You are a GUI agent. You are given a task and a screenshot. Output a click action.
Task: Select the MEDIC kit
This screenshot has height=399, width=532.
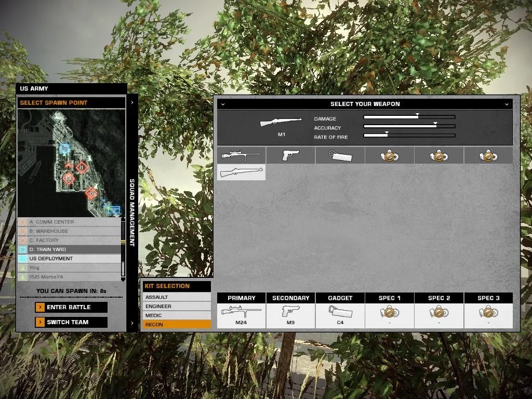click(177, 315)
